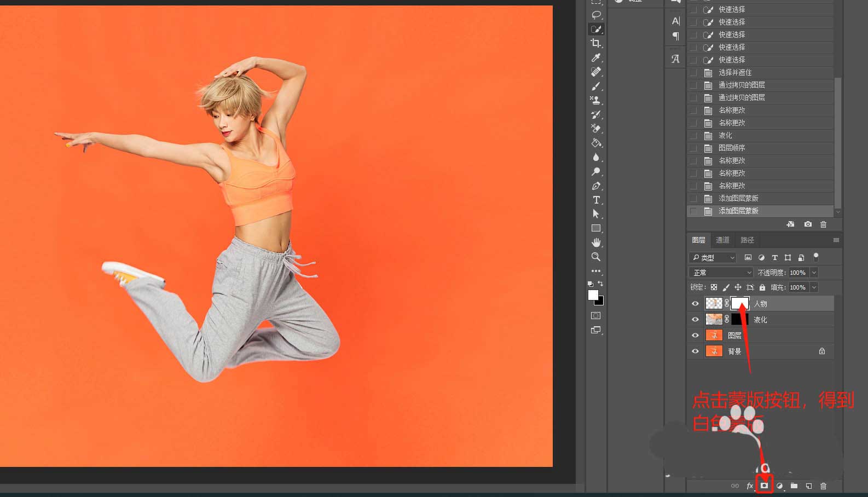Select the 液化 history state
Image resolution: width=868 pixels, height=497 pixels.
(x=760, y=135)
